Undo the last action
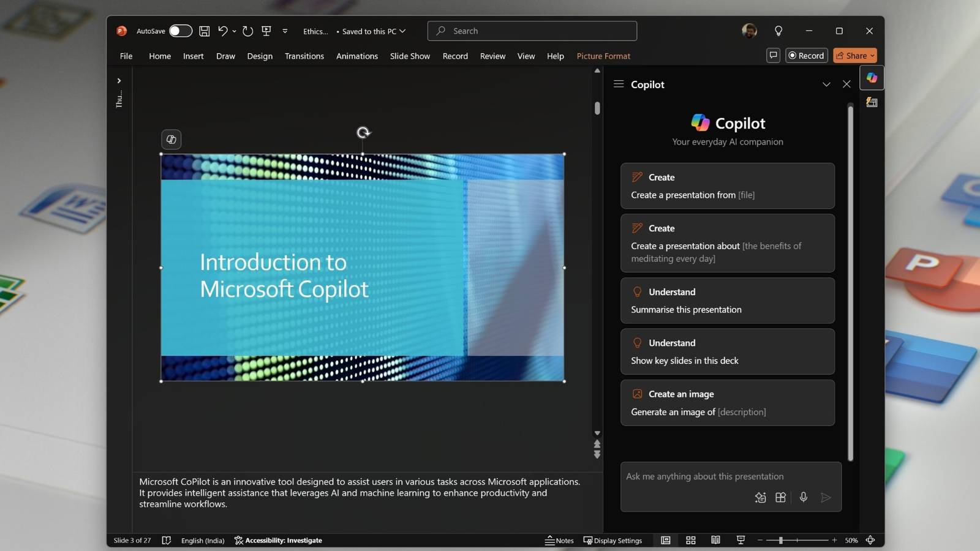 point(223,31)
